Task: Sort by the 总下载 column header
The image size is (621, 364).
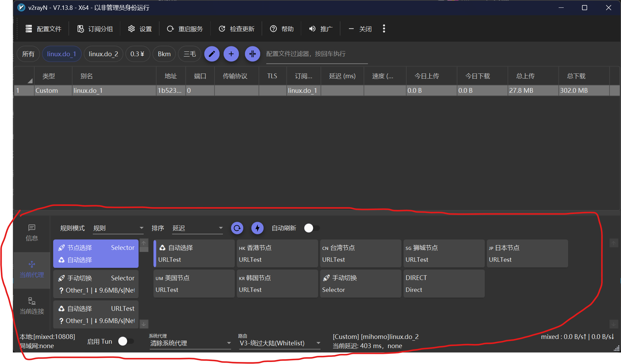Action: (x=584, y=76)
